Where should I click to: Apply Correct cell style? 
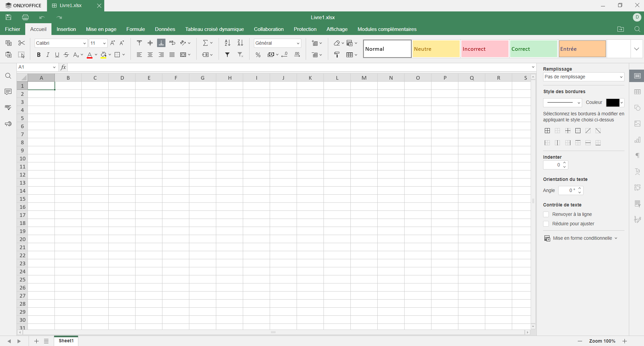[x=534, y=49]
